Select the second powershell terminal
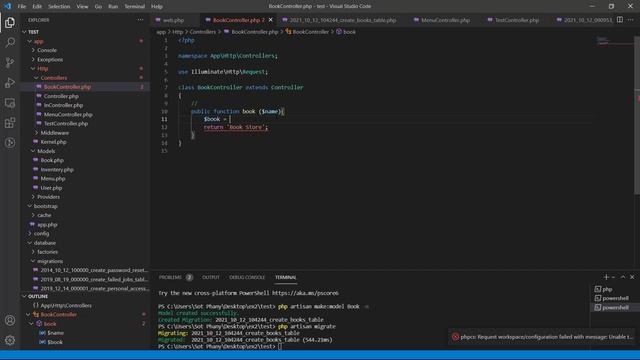 [612, 307]
